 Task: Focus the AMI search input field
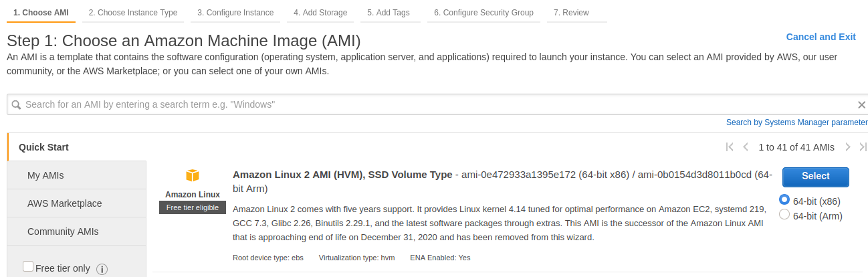(438, 105)
